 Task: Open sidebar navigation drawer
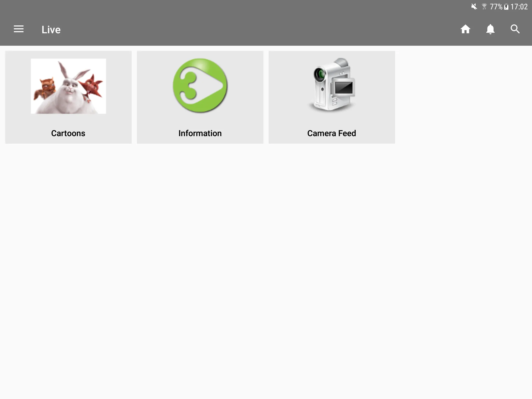[18, 29]
